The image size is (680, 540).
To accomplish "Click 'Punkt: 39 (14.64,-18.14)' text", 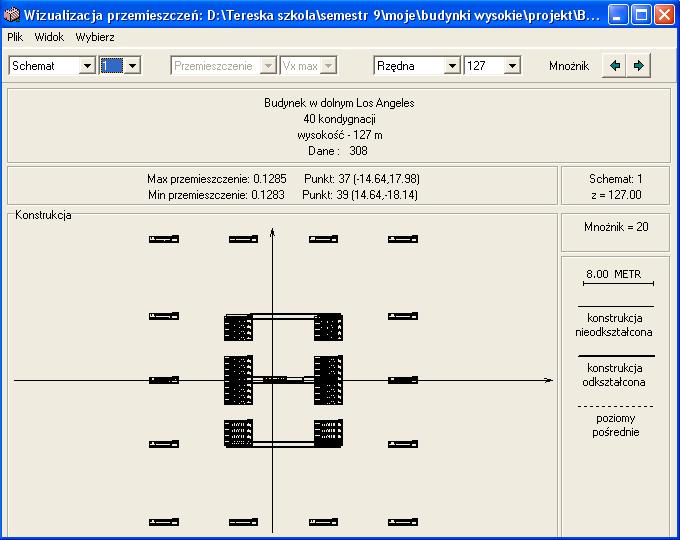I will coord(360,195).
